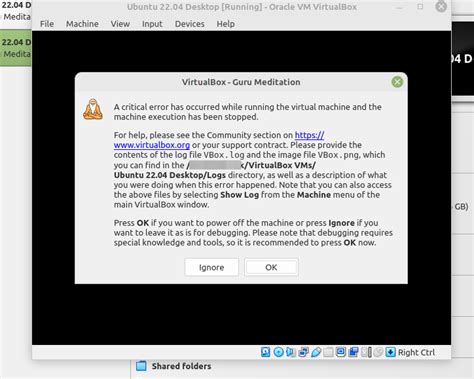Click the VirtualBox - Guru Meditation title
The width and height of the screenshot is (474, 379).
241,82
